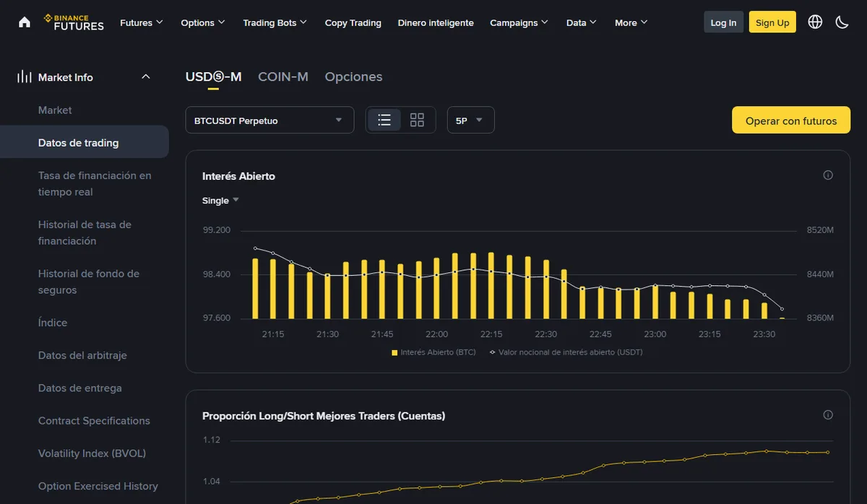Click the 98.400 left axis label
Image resolution: width=867 pixels, height=504 pixels.
[217, 274]
